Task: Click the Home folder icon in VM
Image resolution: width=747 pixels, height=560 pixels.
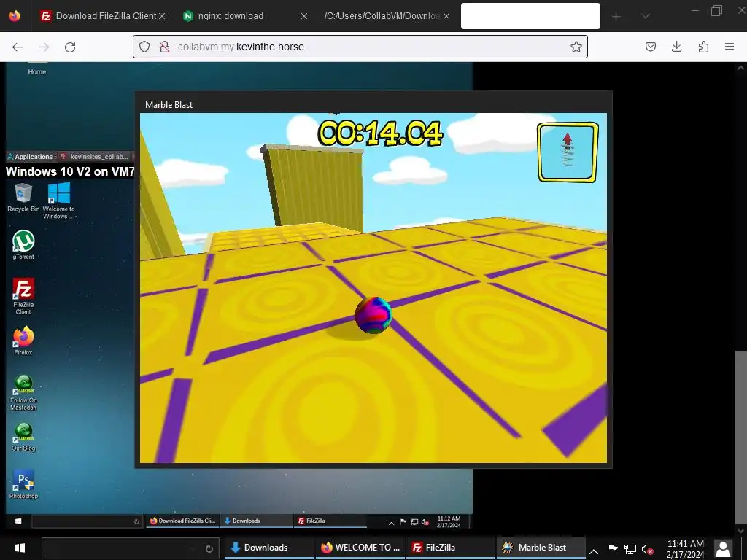Action: pyautogui.click(x=36, y=69)
